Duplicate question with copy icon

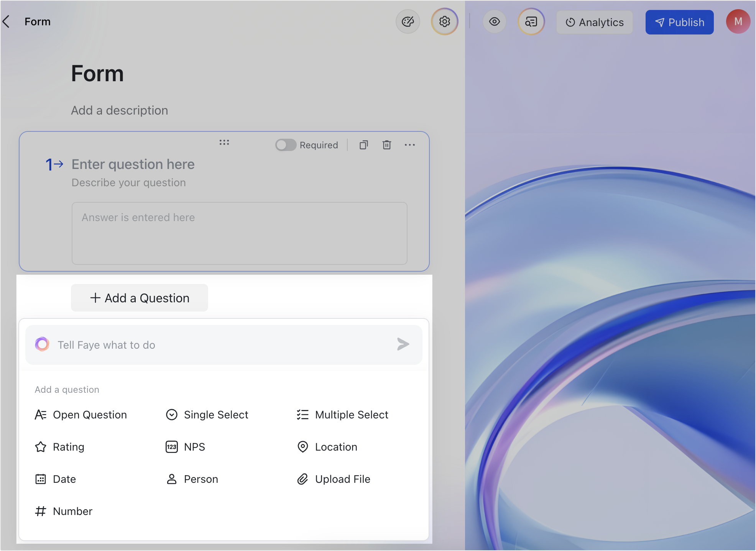(x=363, y=145)
